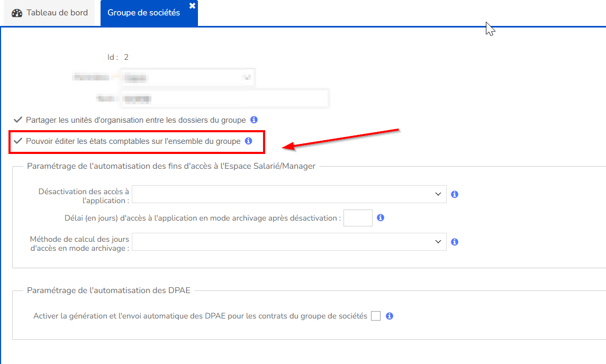The image size is (606, 364).
Task: Open the Méthode de calcul des jours dropdown
Action: pyautogui.click(x=289, y=242)
